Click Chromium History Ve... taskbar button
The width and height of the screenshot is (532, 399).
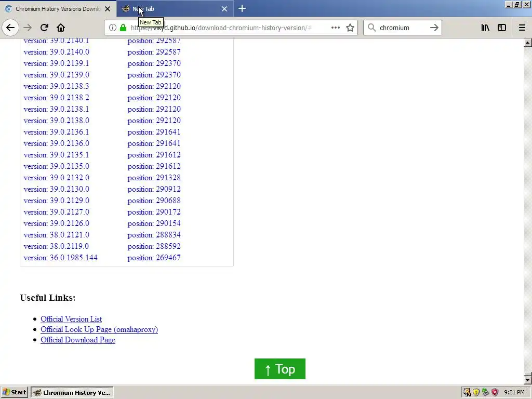72,393
